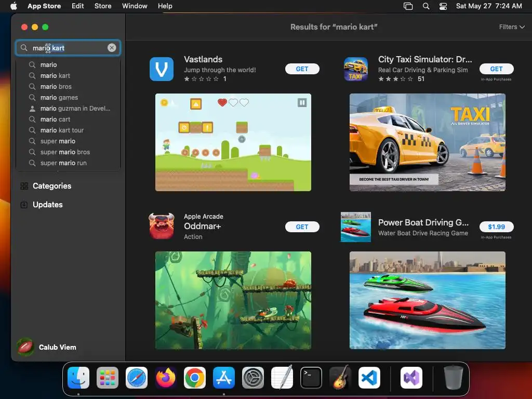Select the 'mario games' suggestion
This screenshot has height=399, width=532.
[68, 97]
